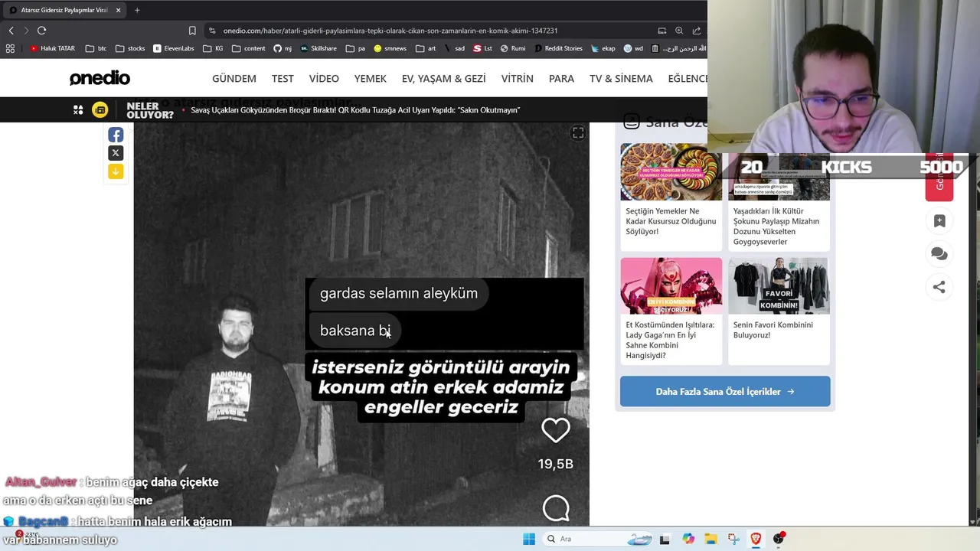Open the PARA menu section
The width and height of the screenshot is (980, 551).
pos(561,79)
